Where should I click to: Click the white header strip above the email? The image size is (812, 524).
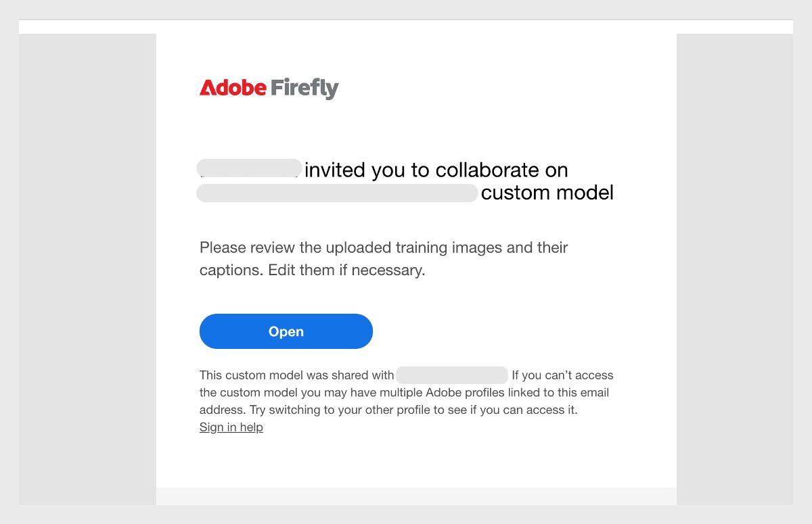pos(406,27)
